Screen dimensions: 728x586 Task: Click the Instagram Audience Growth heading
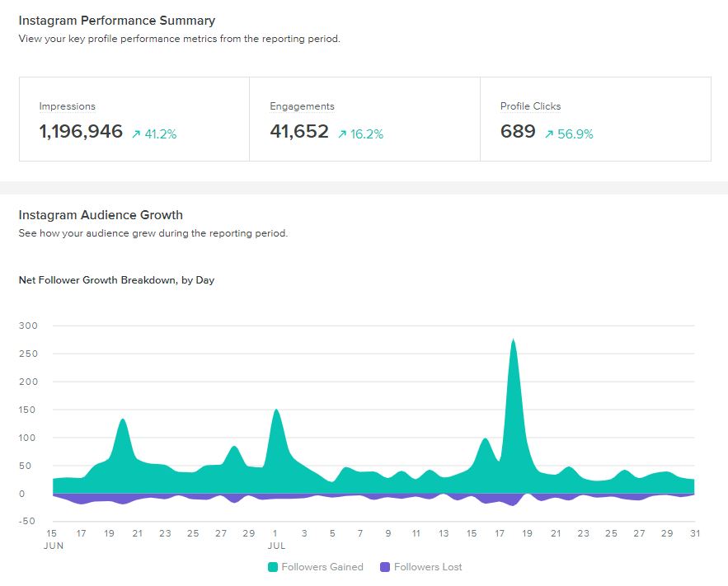pyautogui.click(x=101, y=215)
